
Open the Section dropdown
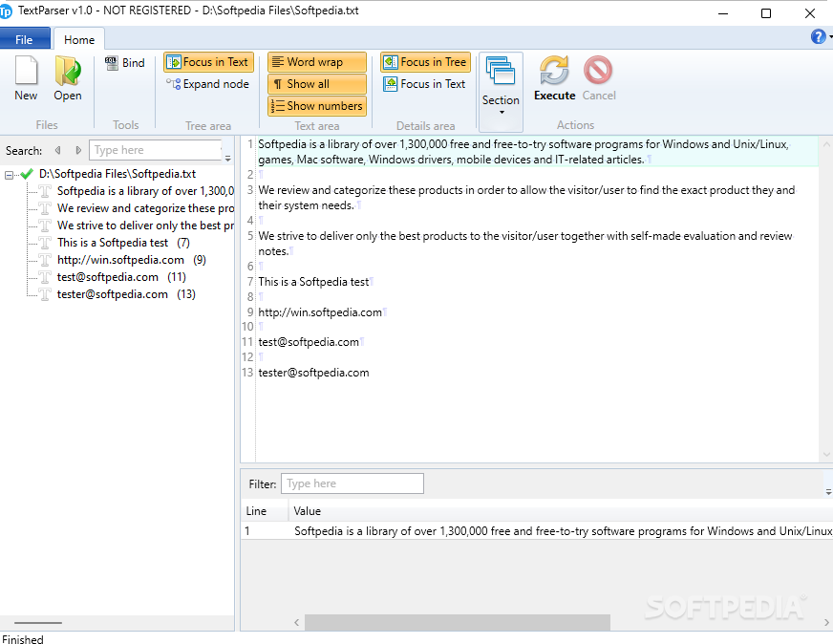pos(501,92)
